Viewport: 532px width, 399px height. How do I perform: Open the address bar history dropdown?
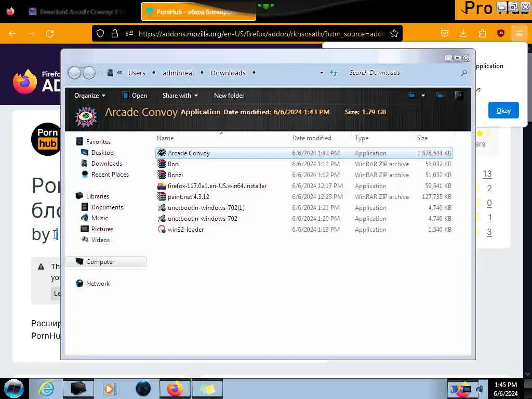[x=321, y=73]
